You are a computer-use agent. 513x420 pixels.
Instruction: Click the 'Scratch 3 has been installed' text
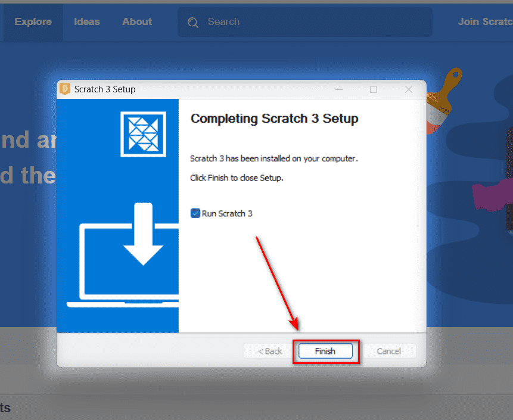tap(274, 158)
